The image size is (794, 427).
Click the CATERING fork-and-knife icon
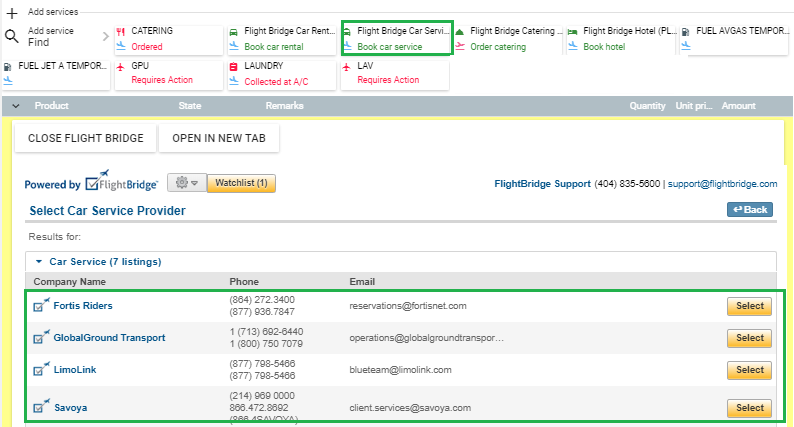tap(121, 32)
